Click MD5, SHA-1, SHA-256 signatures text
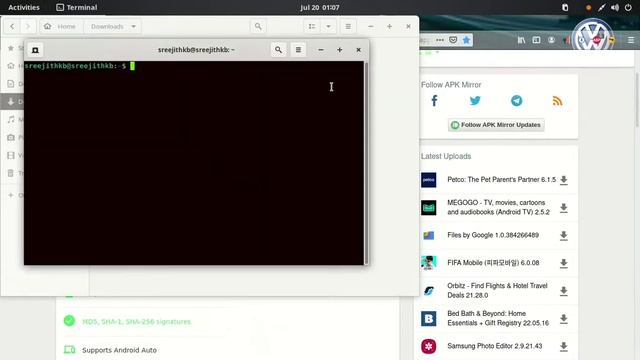The height and width of the screenshot is (360, 640). coord(136,322)
